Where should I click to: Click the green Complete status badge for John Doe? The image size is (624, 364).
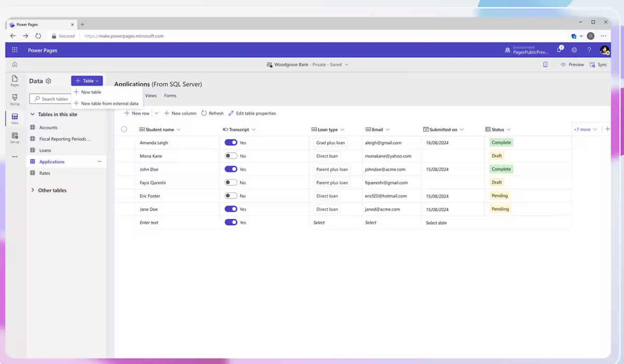(x=501, y=169)
